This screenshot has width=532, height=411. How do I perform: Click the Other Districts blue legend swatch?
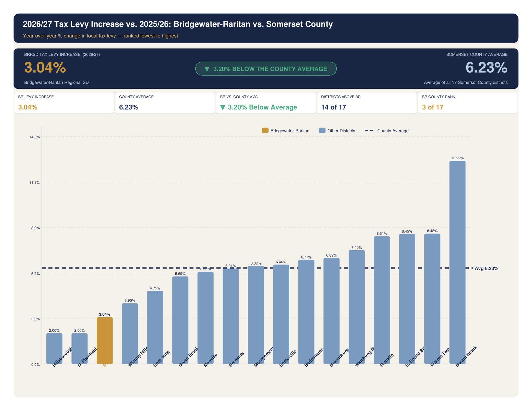point(322,131)
